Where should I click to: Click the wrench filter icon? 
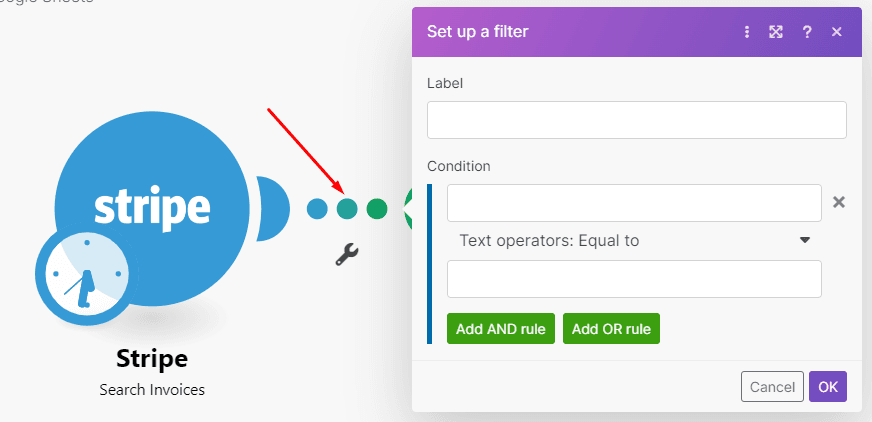[346, 254]
